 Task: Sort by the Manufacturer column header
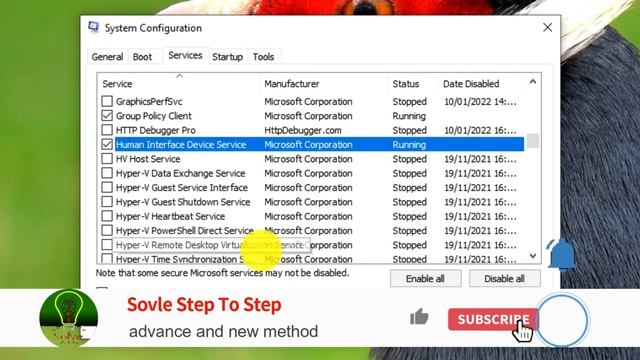coord(324,84)
